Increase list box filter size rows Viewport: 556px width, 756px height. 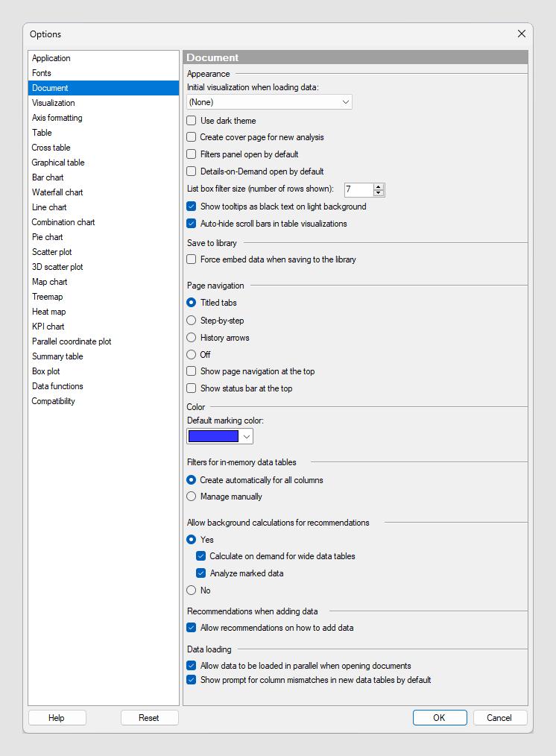tap(379, 187)
